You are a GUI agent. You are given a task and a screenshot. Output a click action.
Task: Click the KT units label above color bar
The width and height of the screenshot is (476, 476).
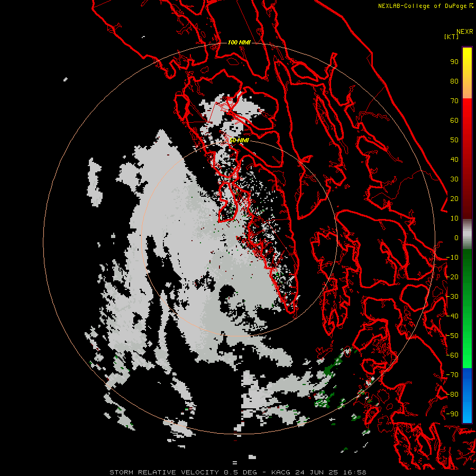point(452,36)
